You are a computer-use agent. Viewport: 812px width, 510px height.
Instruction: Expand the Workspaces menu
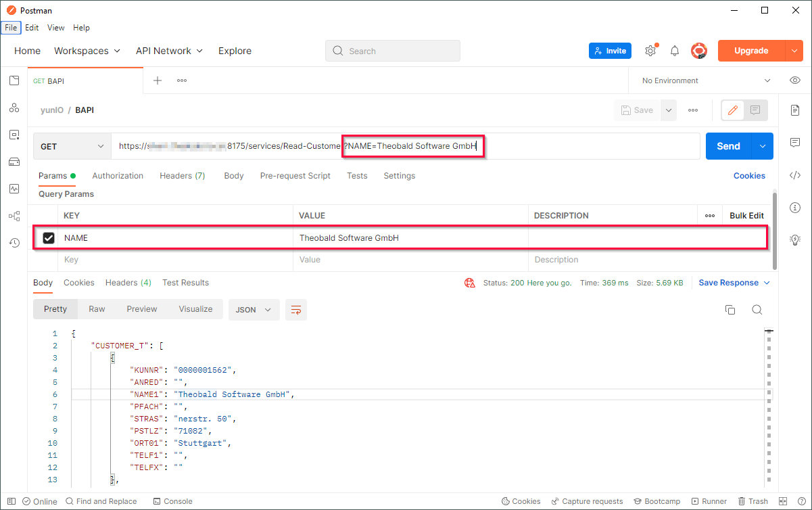pos(87,51)
